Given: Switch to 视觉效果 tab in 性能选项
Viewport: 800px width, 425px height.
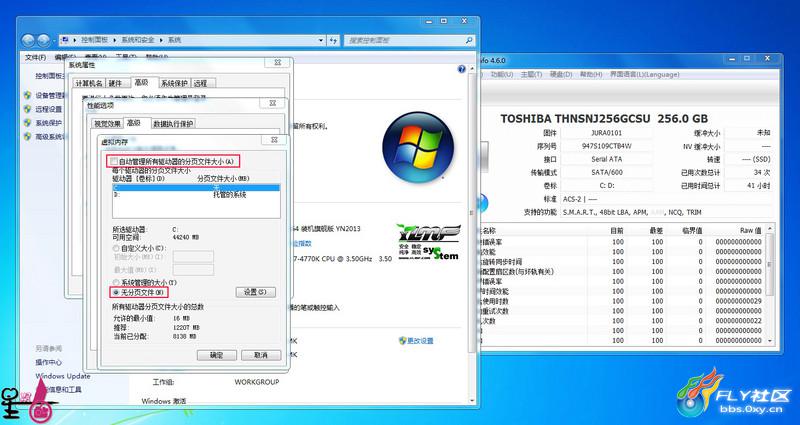Looking at the screenshot, I should [107, 123].
